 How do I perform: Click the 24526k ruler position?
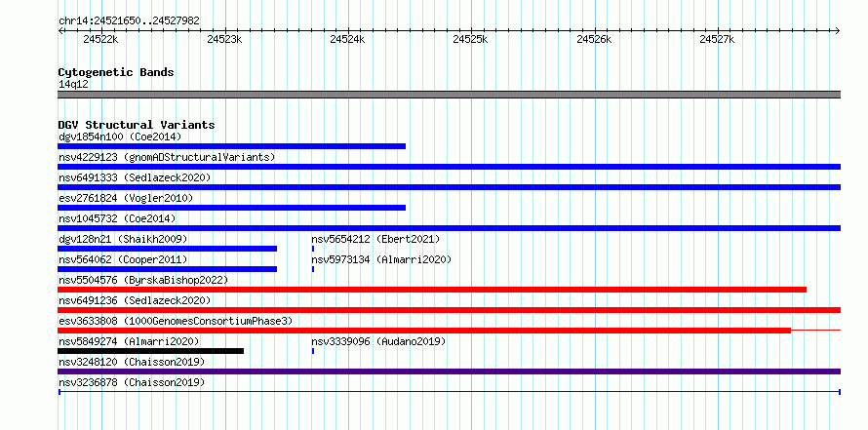(594, 39)
